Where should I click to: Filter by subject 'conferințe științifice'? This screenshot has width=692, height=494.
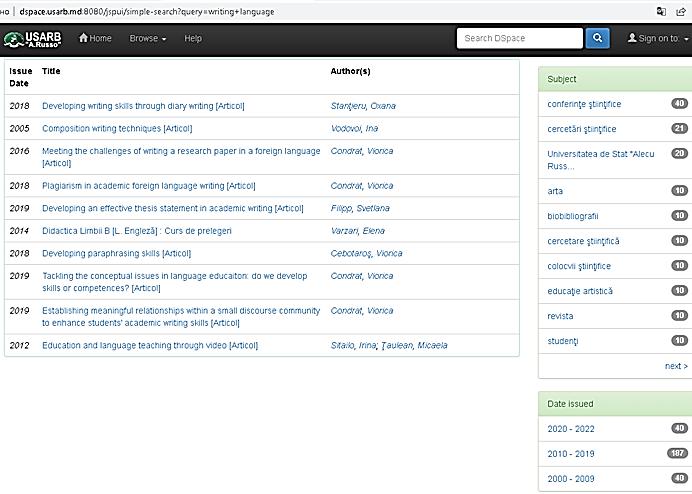click(x=584, y=103)
